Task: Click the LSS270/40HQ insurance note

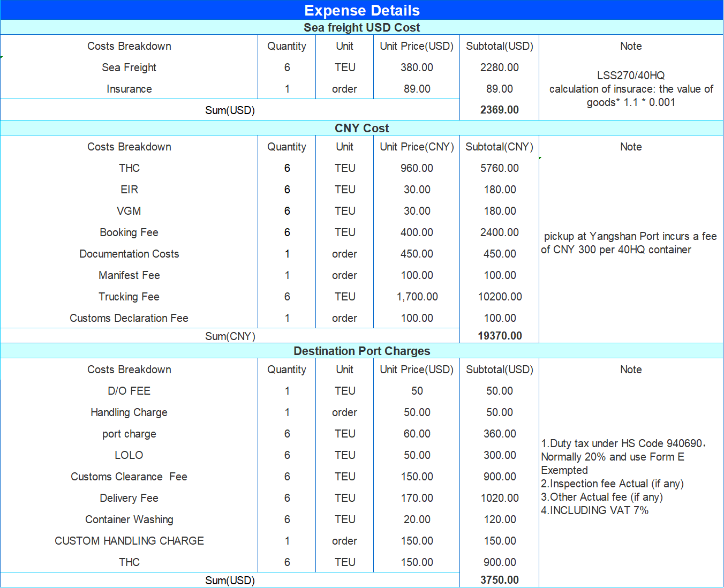Action: 631,89
